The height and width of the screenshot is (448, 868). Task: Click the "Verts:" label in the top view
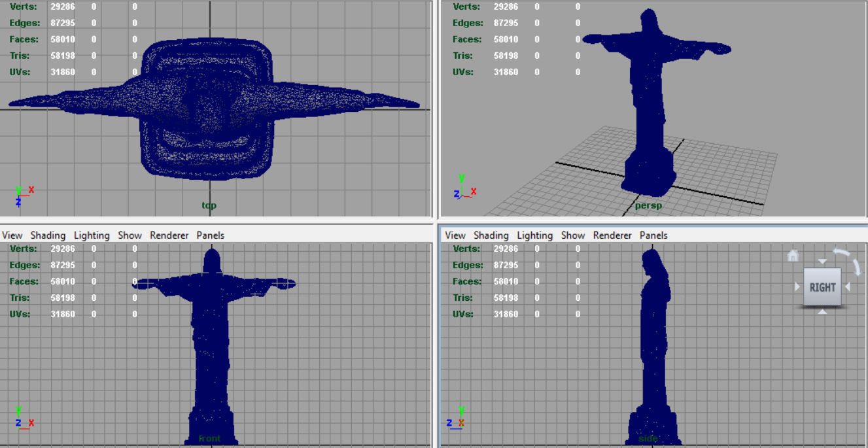point(24,7)
